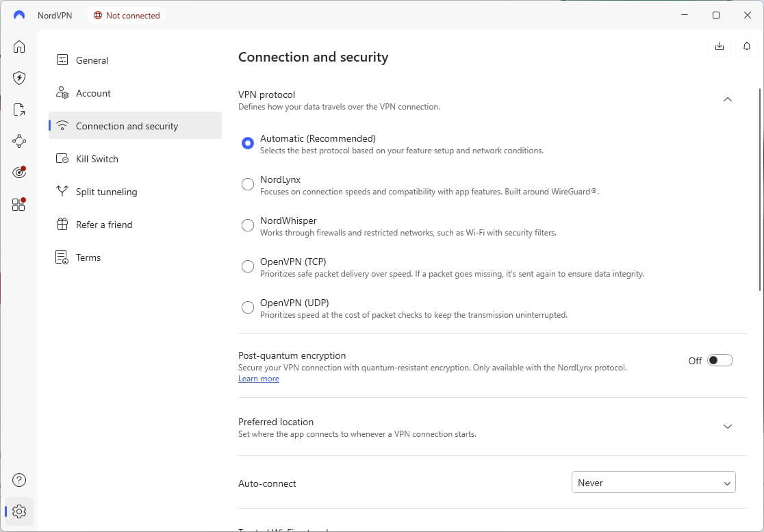Open the Help question mark icon
This screenshot has width=764, height=532.
19,480
